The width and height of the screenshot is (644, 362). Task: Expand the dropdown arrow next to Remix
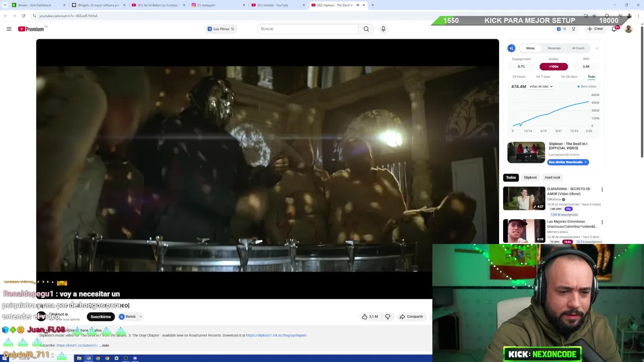click(x=140, y=317)
